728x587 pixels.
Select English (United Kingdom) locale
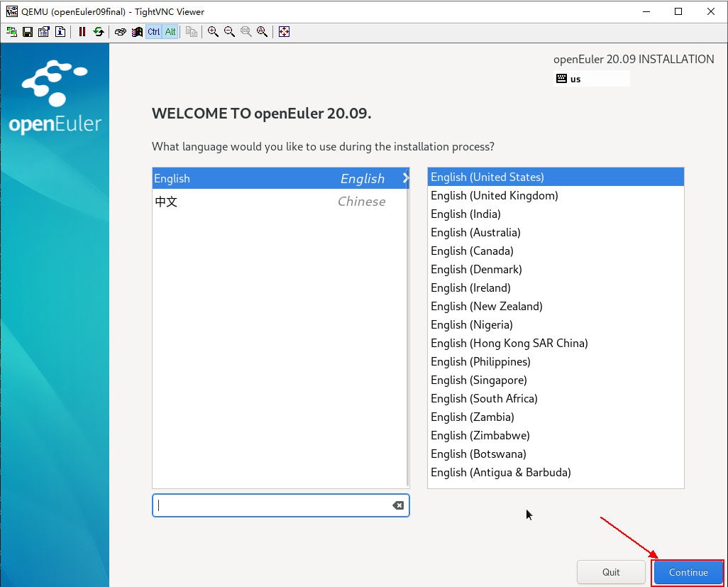495,195
